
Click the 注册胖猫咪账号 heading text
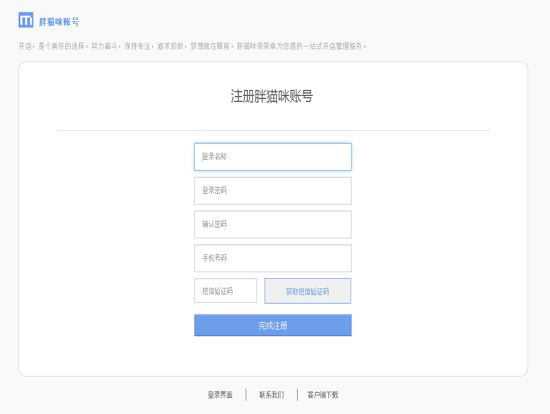coord(272,96)
